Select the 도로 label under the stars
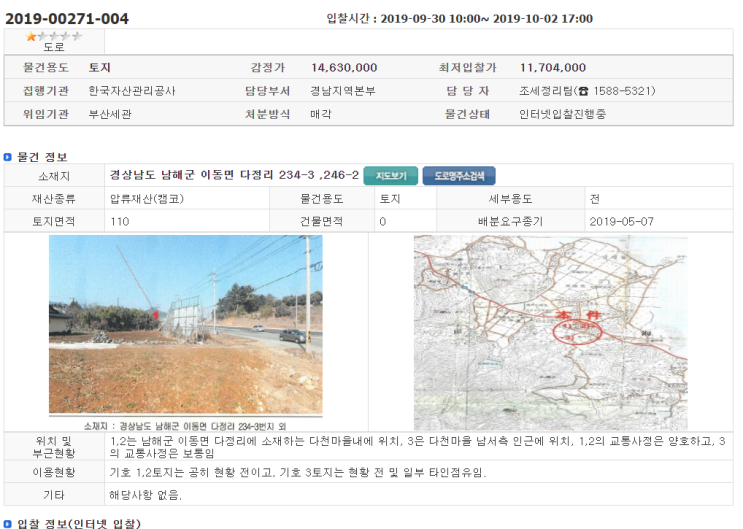The image size is (743, 529). coord(54,47)
